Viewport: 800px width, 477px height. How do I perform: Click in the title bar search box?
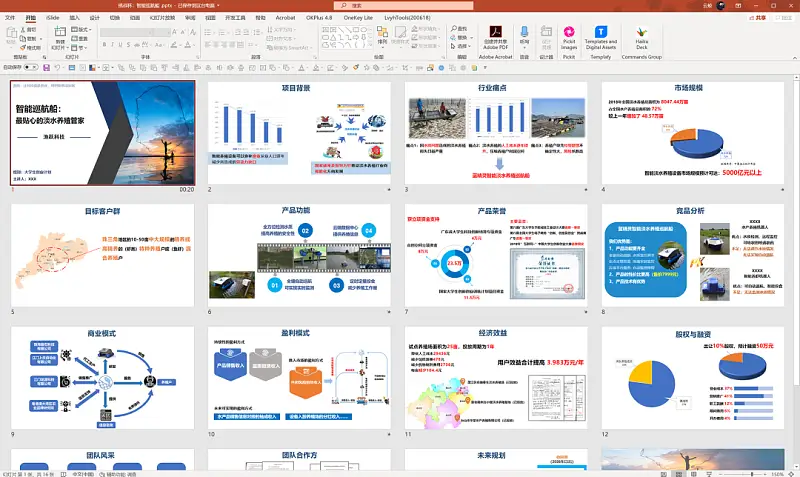(x=404, y=6)
